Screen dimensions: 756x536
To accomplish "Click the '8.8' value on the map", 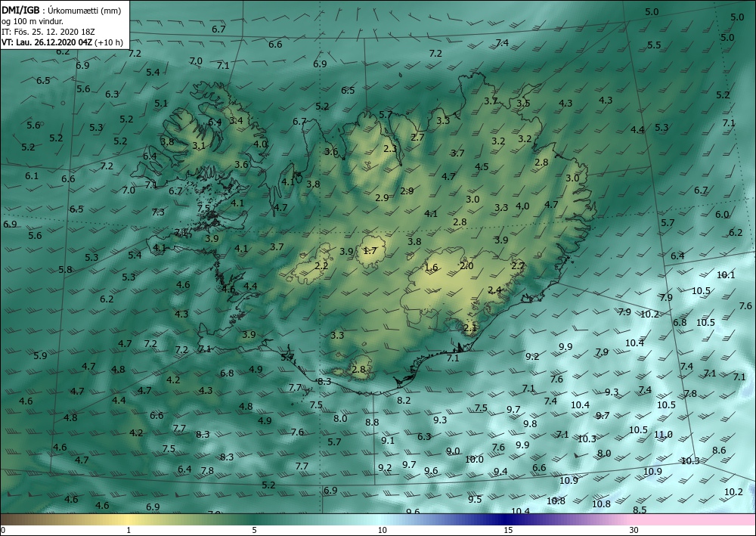I will pyautogui.click(x=372, y=422).
